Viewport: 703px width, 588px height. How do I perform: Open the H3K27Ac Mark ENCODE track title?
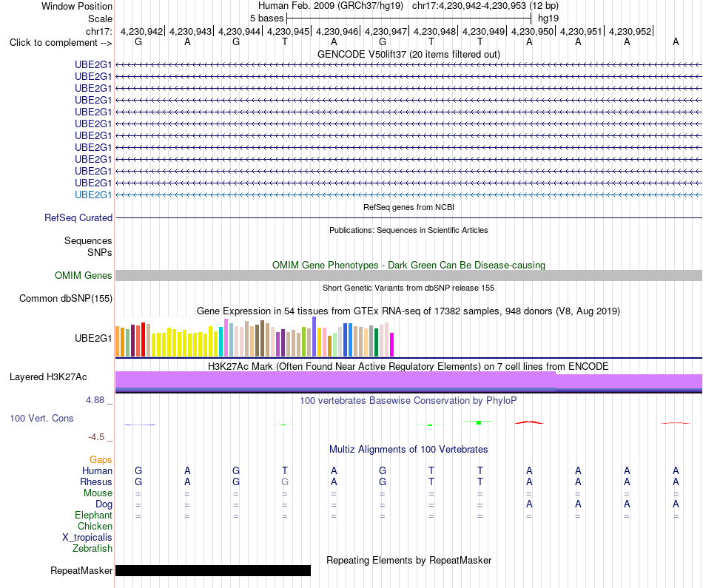coord(408,367)
